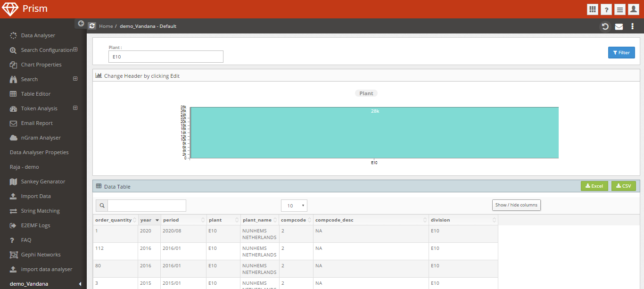Click the undo/reset circular arrow icon
The image size is (644, 289).
605,26
